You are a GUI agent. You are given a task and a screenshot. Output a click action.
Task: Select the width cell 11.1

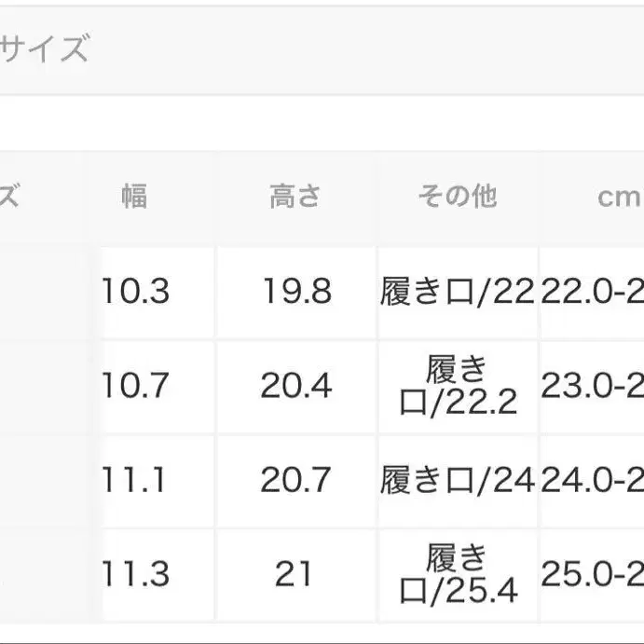pos(136,480)
